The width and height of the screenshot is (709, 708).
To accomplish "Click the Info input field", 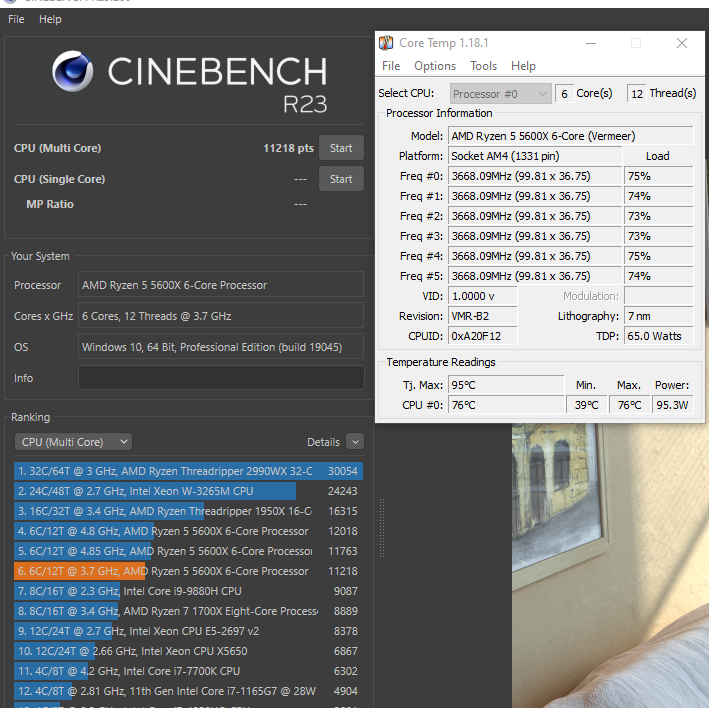I will pos(221,378).
